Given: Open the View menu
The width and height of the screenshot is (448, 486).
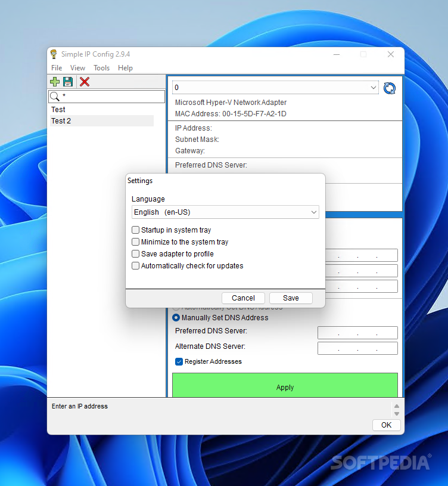Looking at the screenshot, I should 77,68.
